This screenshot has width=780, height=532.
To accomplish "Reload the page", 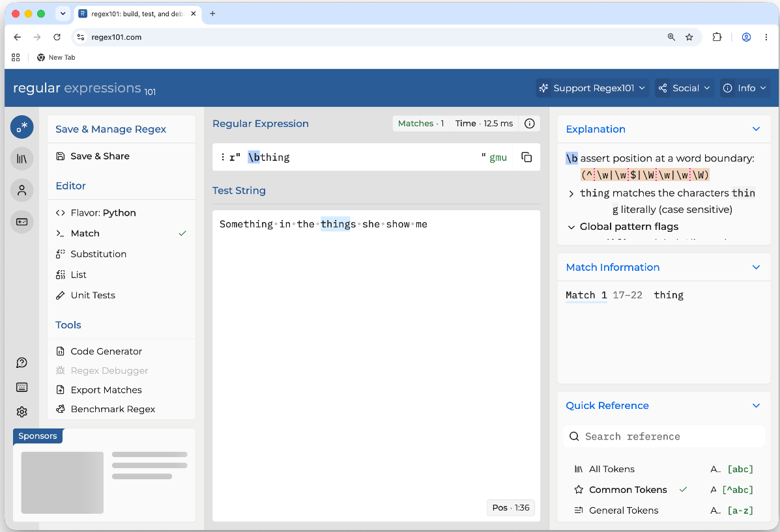I will pyautogui.click(x=57, y=37).
